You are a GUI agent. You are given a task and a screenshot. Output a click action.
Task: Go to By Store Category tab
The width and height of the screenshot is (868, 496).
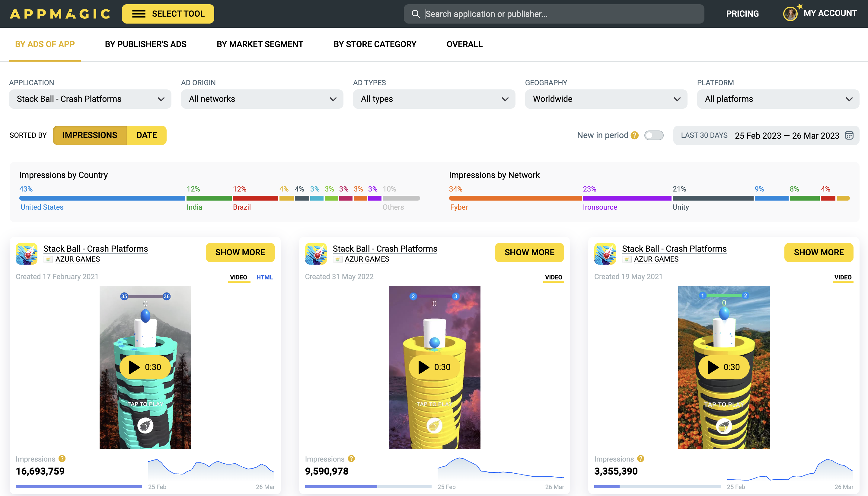coord(375,44)
